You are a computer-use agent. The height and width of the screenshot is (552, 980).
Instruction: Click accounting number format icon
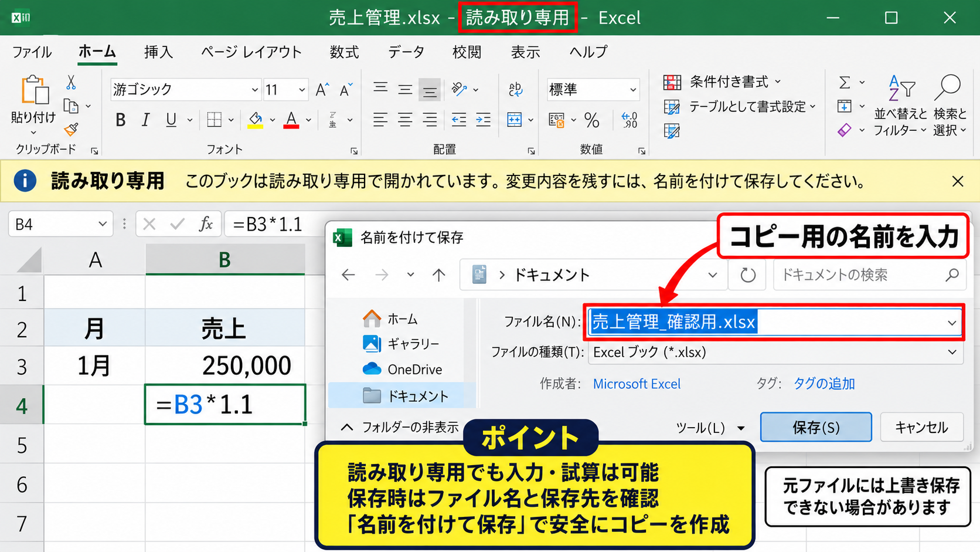(556, 120)
